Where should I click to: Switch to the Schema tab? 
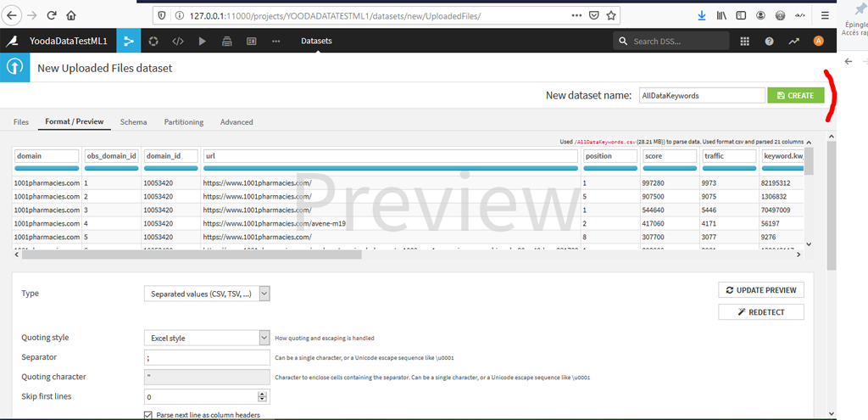pyautogui.click(x=133, y=122)
